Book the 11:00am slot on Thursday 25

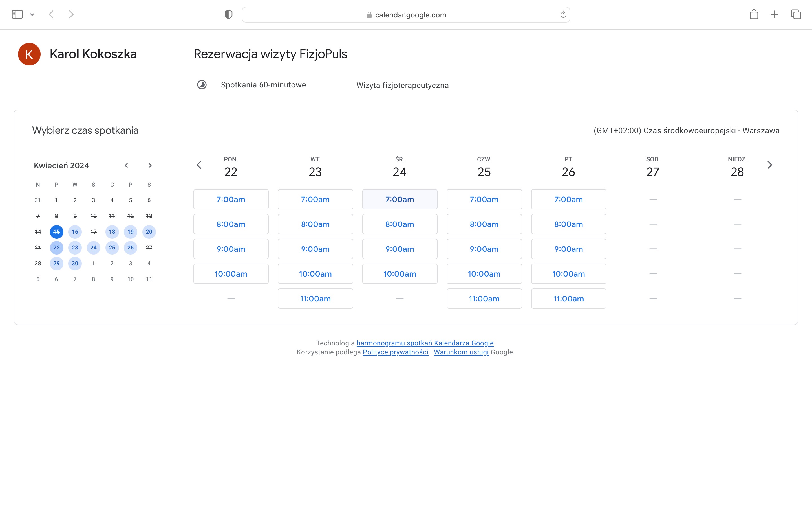coord(484,299)
